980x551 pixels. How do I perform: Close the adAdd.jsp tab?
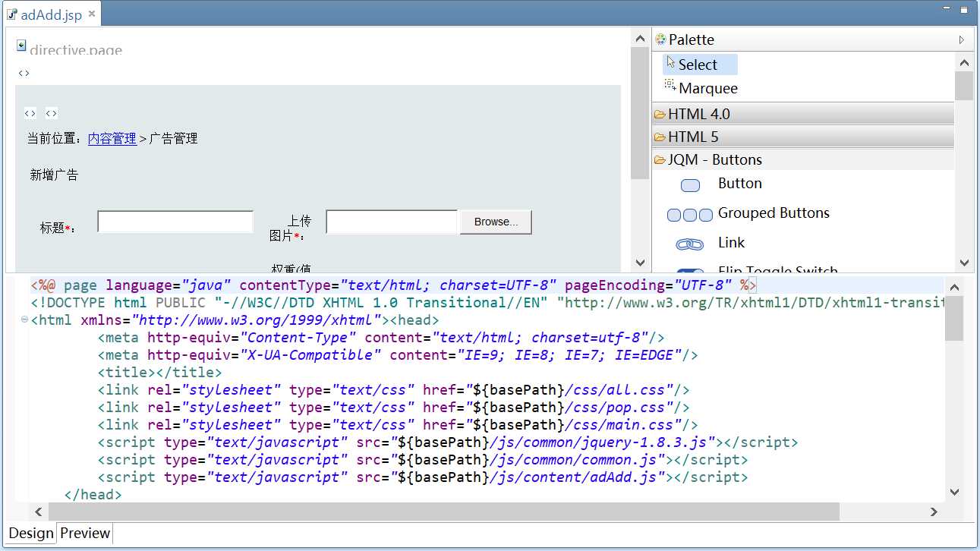point(91,14)
